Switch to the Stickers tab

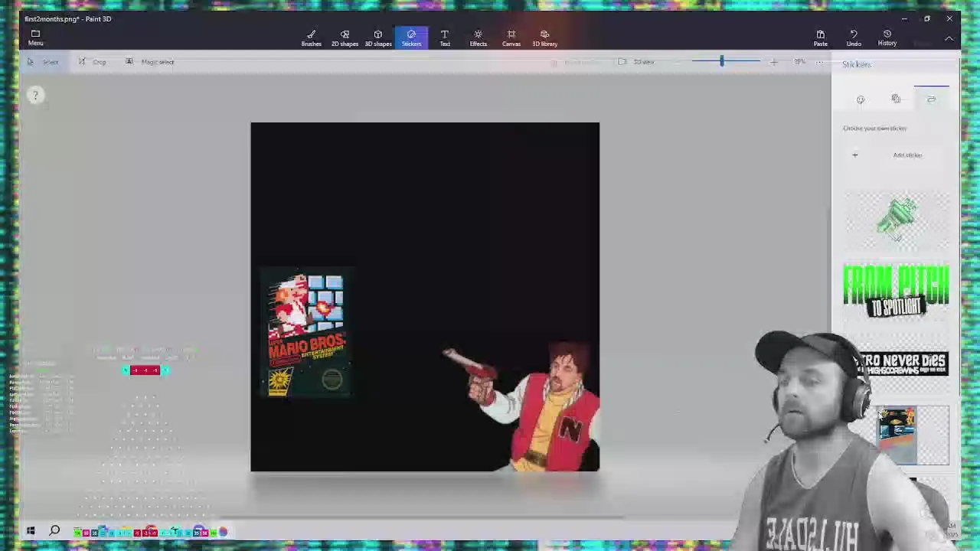coord(411,37)
